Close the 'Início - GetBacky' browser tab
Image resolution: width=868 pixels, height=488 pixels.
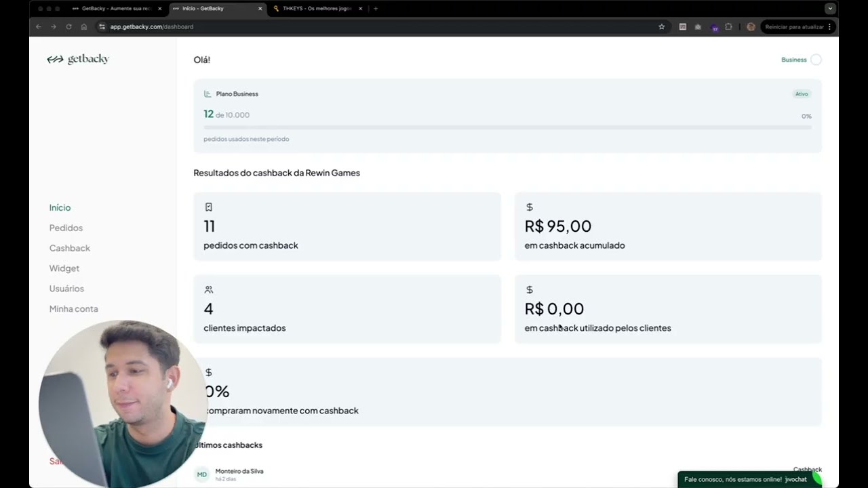[260, 9]
